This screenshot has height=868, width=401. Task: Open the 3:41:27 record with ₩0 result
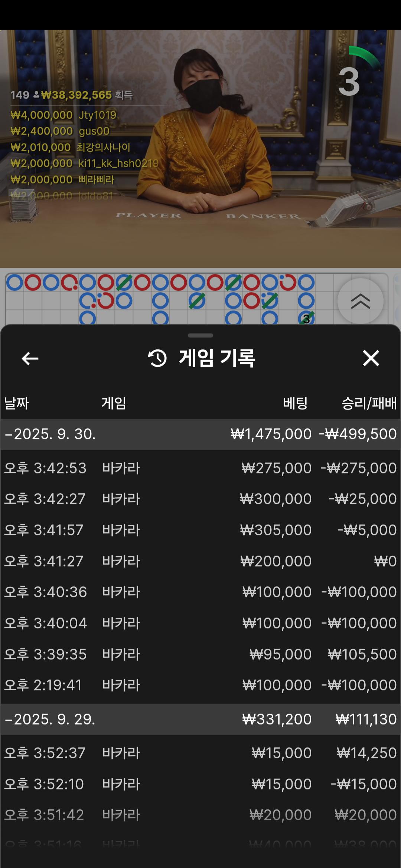point(200,561)
